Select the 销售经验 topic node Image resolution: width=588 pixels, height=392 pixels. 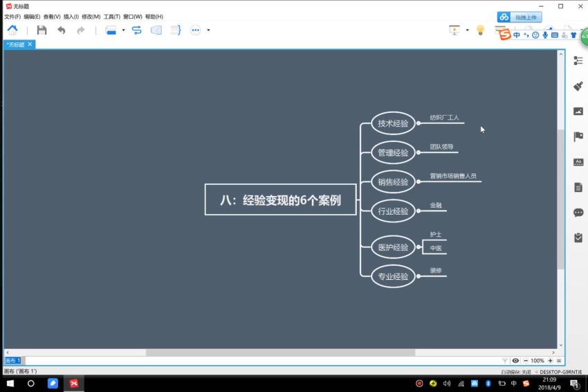coord(393,181)
